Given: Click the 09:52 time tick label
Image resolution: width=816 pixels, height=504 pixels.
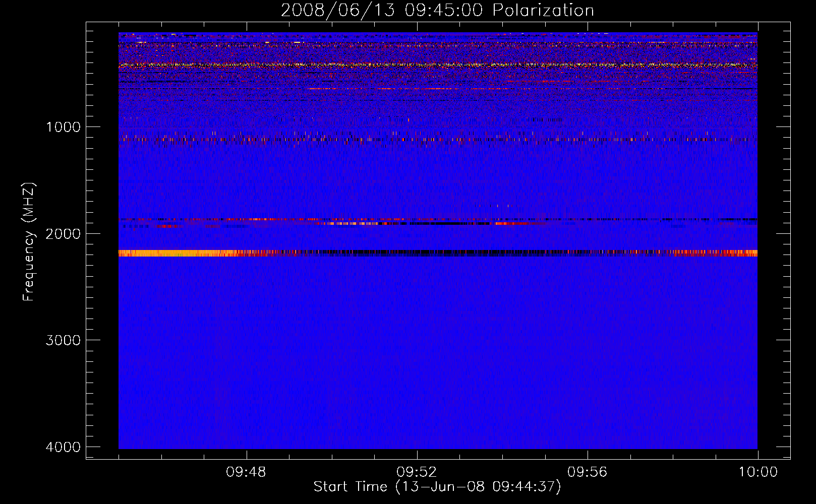Looking at the screenshot, I should coord(417,472).
